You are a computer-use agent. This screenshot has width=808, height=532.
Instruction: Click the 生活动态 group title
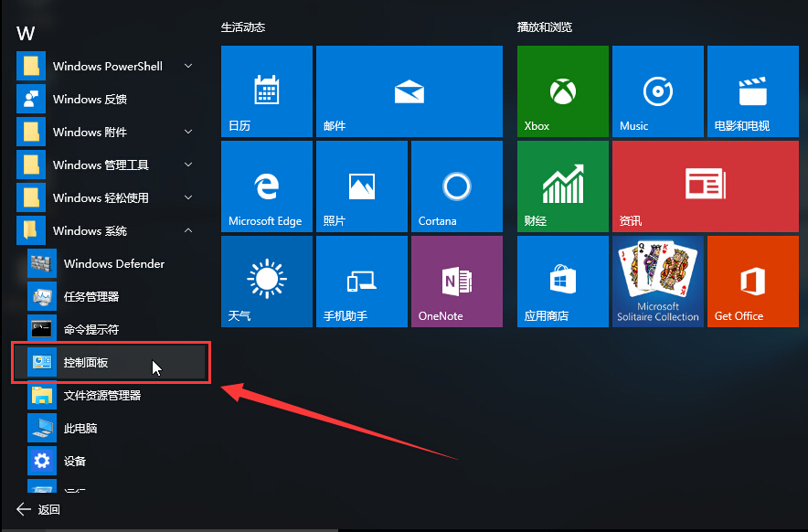[243, 27]
